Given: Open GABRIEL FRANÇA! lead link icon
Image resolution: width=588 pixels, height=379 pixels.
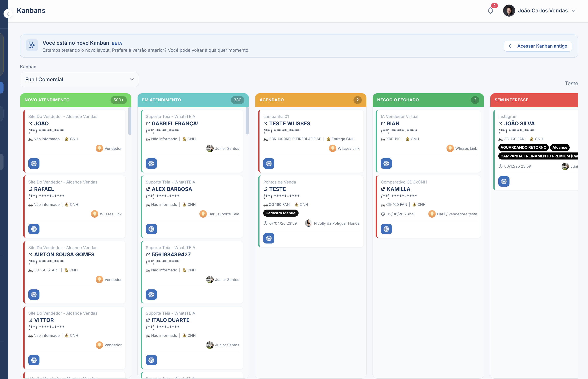Looking at the screenshot, I should (148, 124).
